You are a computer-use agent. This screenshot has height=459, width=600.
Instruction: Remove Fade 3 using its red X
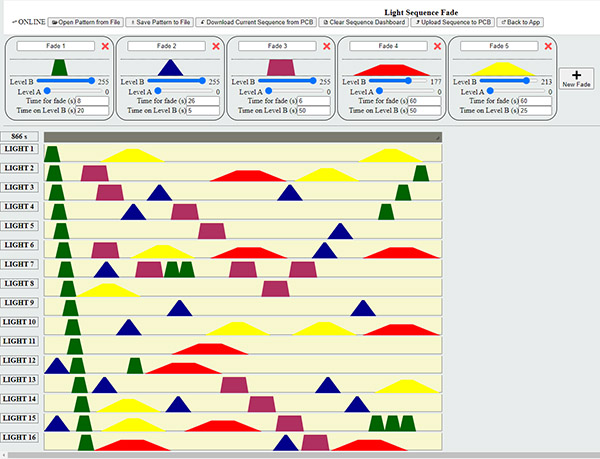327,46
